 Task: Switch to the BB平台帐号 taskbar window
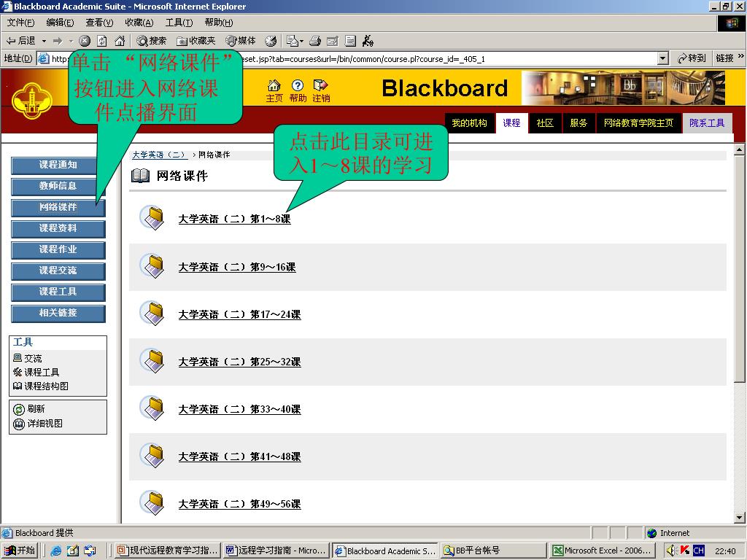point(494,551)
